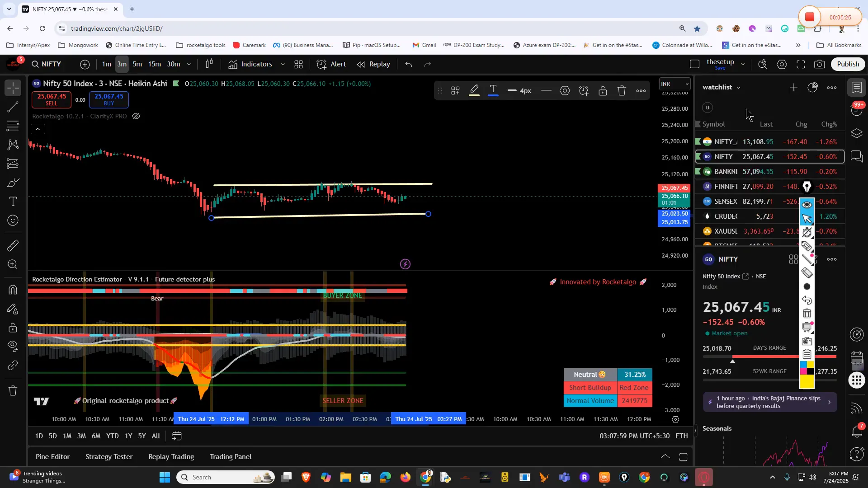Open Windows Start menu
This screenshot has height=488, width=868.
(165, 477)
